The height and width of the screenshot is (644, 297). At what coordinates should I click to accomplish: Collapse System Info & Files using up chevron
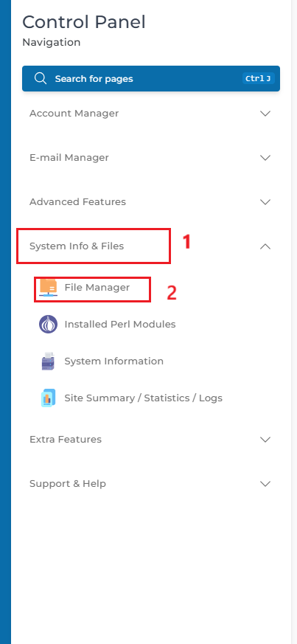coord(265,246)
